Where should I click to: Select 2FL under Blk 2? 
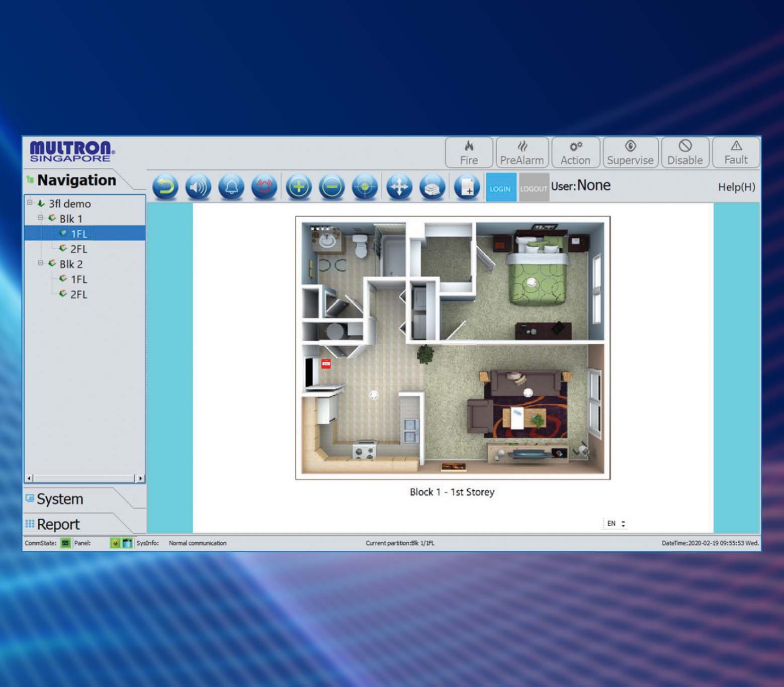78,295
